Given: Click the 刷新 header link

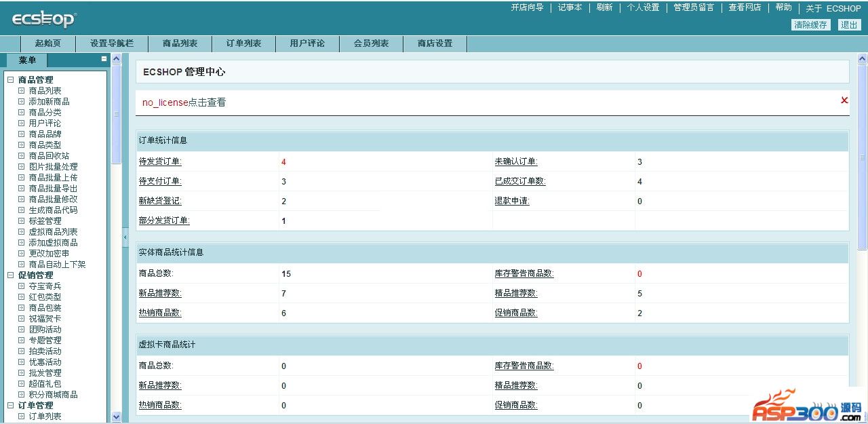Looking at the screenshot, I should [604, 7].
